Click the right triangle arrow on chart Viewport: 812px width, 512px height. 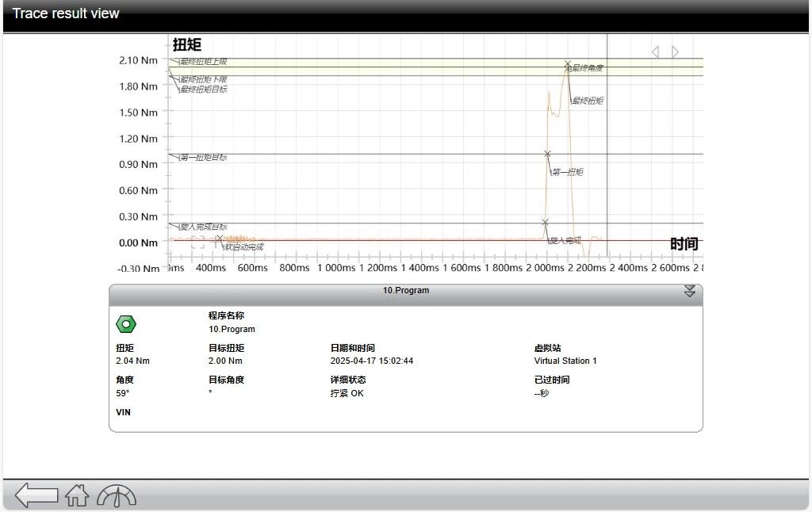[x=676, y=52]
